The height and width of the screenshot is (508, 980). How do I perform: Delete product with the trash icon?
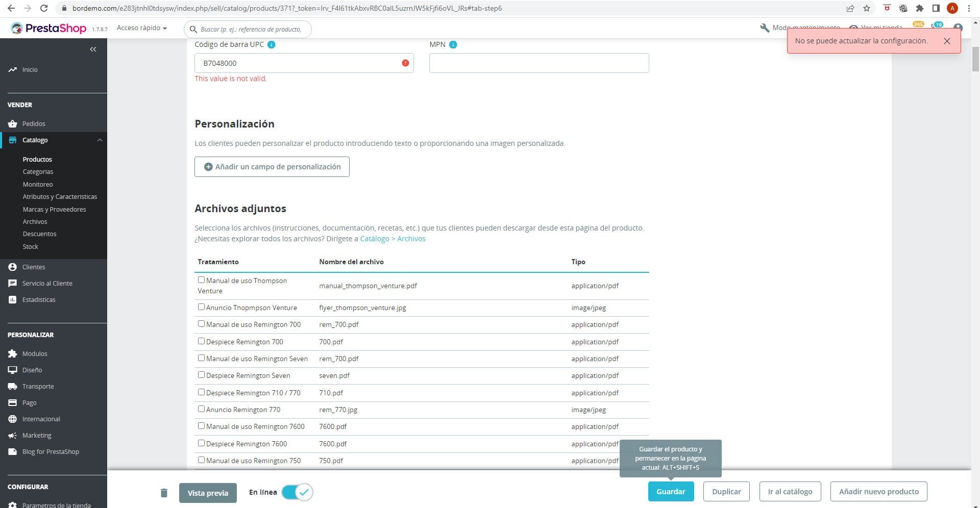pos(164,493)
